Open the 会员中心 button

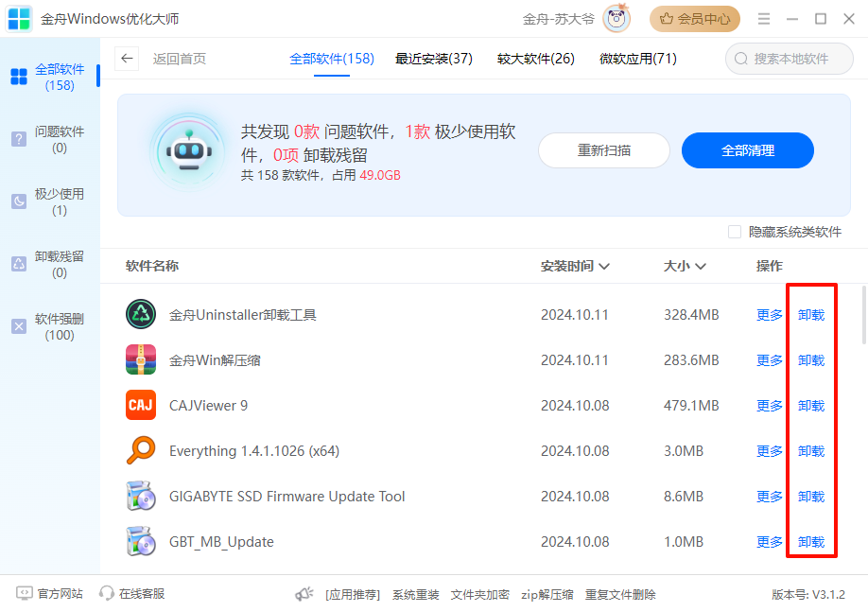click(x=695, y=19)
